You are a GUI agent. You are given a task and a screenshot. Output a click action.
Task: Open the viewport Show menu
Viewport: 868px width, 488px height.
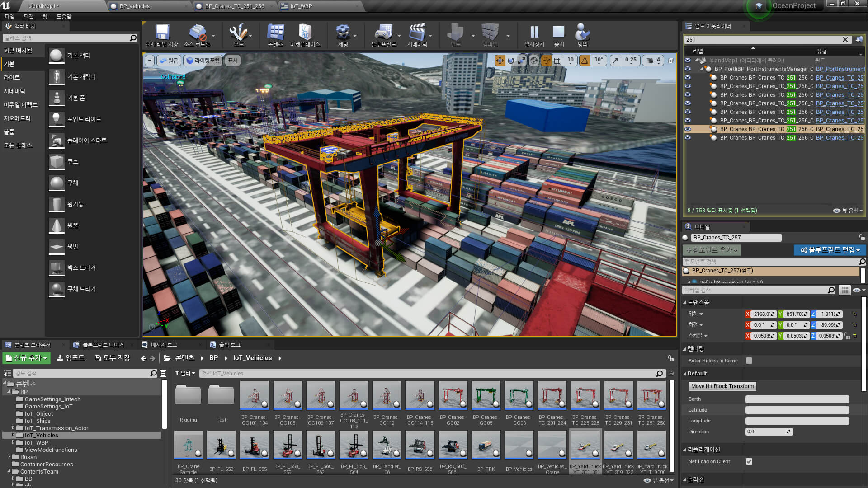point(233,60)
